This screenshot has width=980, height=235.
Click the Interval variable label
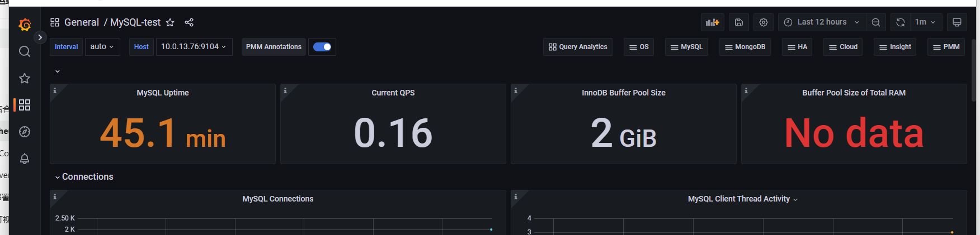(x=67, y=47)
